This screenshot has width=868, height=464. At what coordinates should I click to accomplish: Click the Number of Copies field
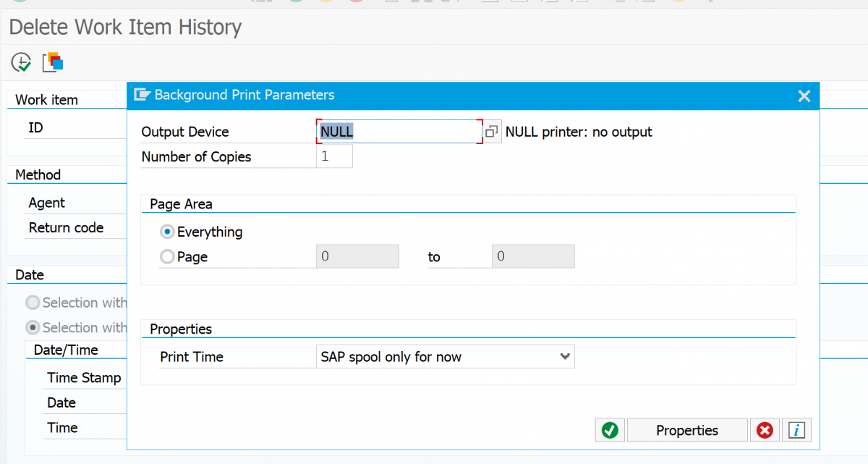(x=334, y=156)
